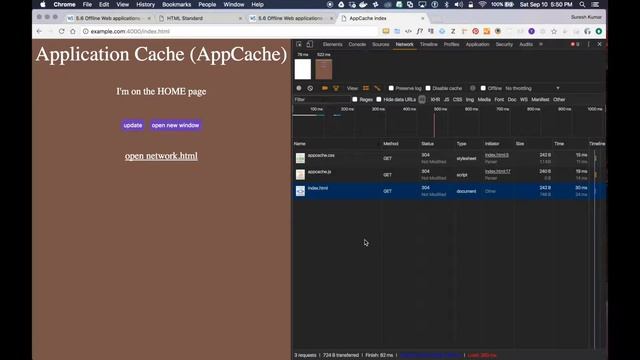Screen dimensions: 640x360
Task: Select the brown 522 ms screenshot thumbnail
Action: tap(324, 69)
